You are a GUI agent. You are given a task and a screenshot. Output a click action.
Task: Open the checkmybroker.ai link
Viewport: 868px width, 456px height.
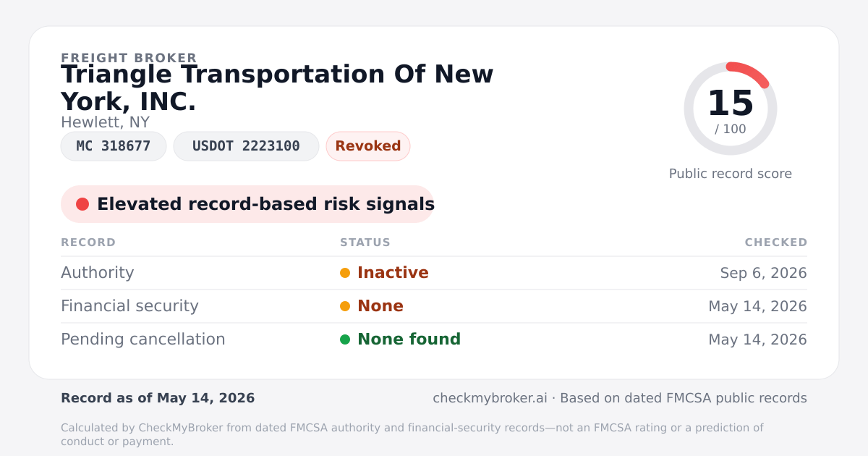point(490,398)
